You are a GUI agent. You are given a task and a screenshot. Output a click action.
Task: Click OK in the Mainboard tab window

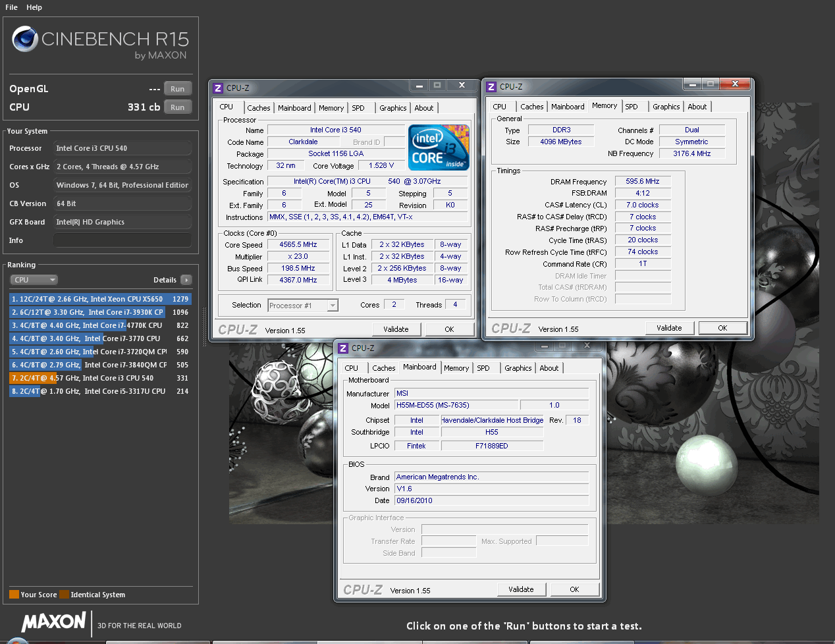pyautogui.click(x=574, y=589)
